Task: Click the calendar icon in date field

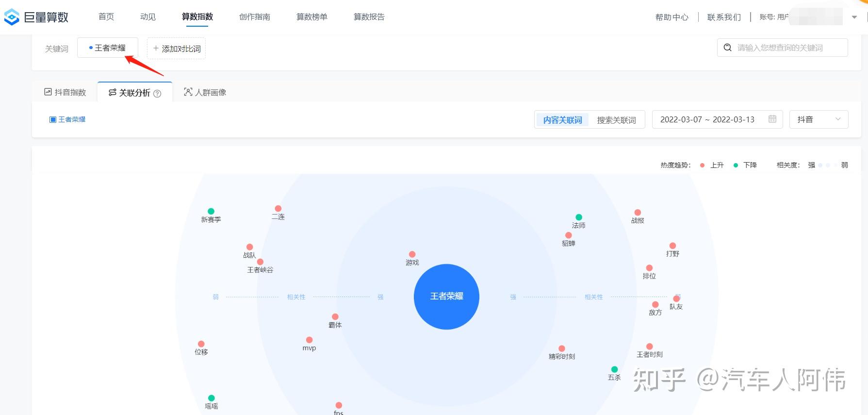Action: pos(772,119)
